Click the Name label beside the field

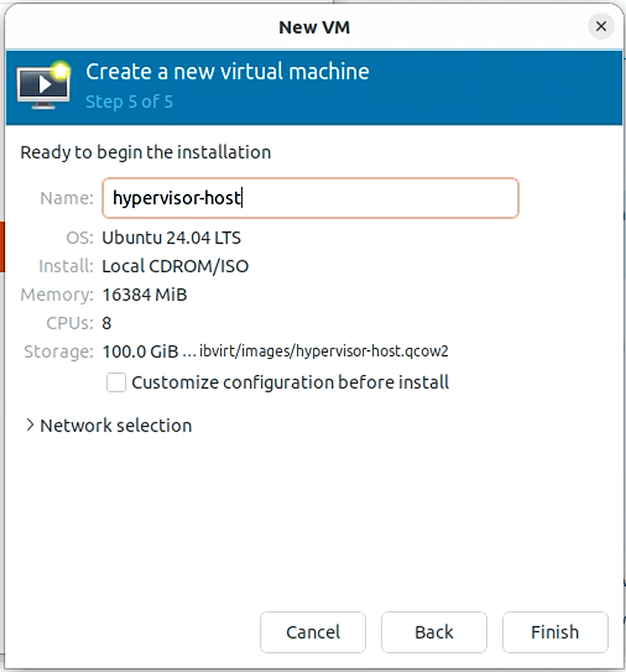click(x=66, y=198)
